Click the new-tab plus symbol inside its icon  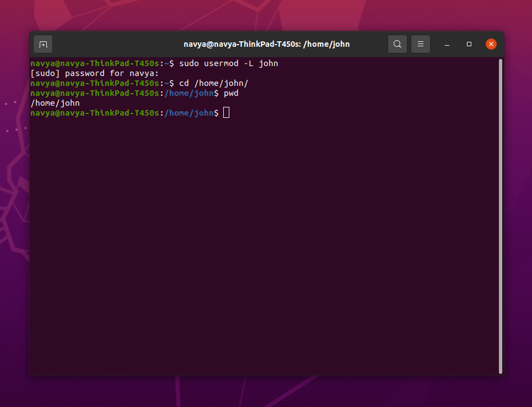[x=42, y=44]
